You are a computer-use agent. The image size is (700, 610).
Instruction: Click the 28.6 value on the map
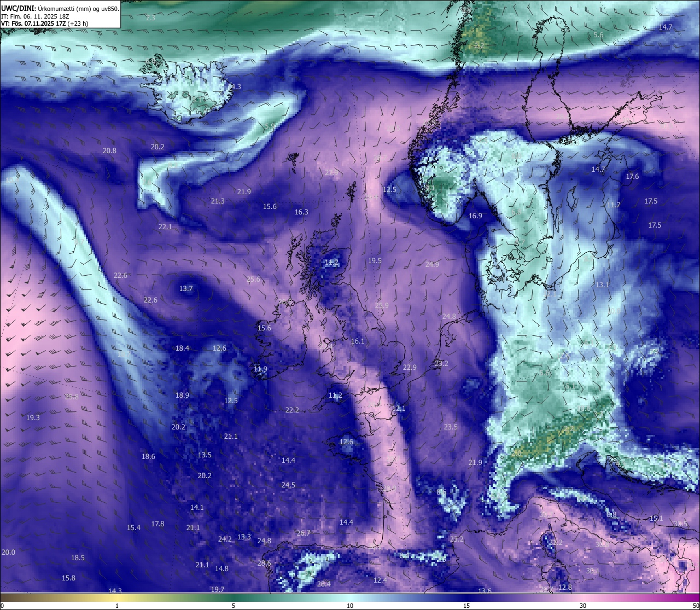point(264,563)
